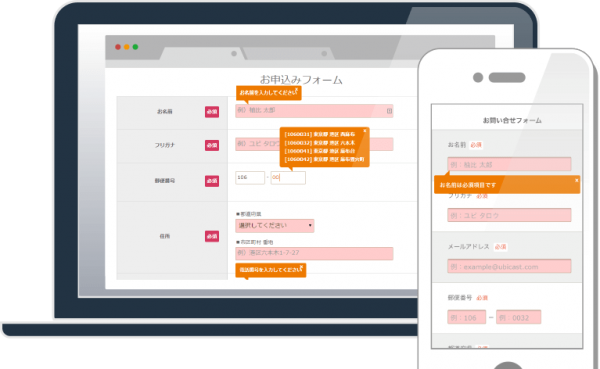This screenshot has width=600, height=369.
Task: Click the small icon inside the name field
Action: pos(389,111)
